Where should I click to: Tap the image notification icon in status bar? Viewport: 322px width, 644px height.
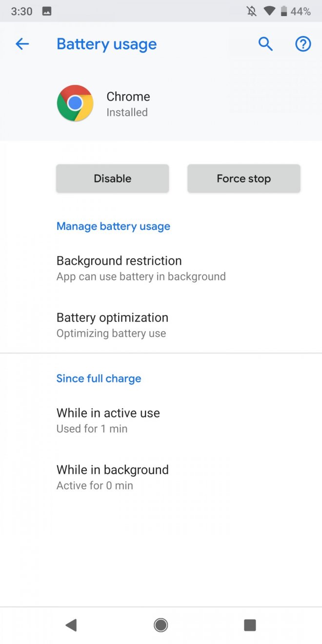[47, 11]
